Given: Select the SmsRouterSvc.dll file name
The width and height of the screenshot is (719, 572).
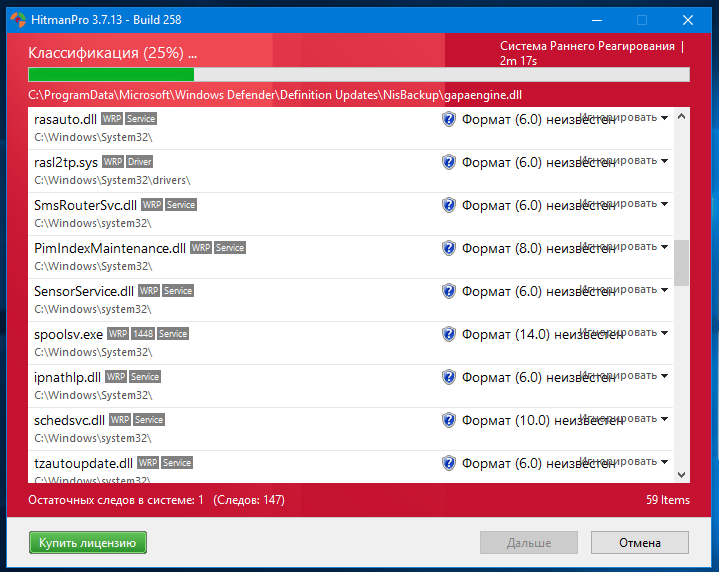Looking at the screenshot, I should pos(85,205).
